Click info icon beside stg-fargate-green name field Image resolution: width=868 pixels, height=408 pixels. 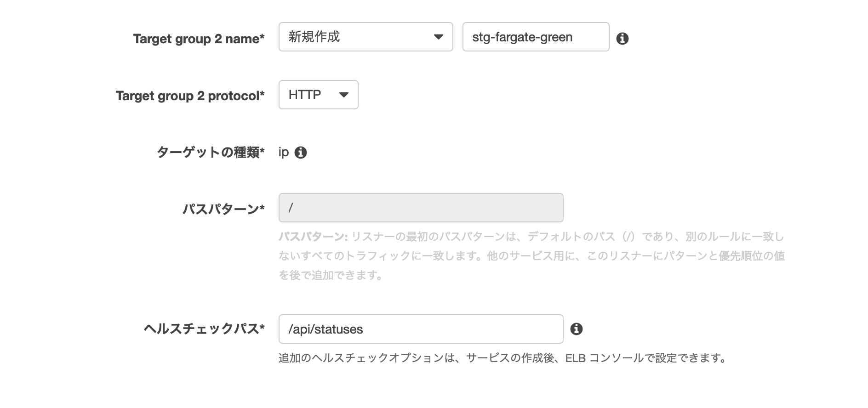(622, 39)
